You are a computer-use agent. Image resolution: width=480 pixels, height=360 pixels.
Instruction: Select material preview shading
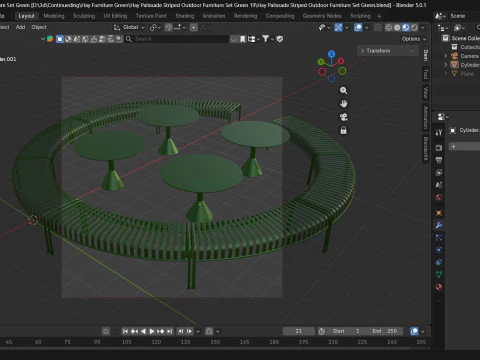coord(406,27)
